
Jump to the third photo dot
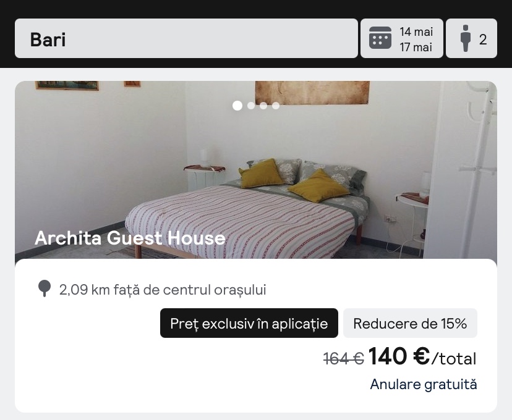click(263, 106)
